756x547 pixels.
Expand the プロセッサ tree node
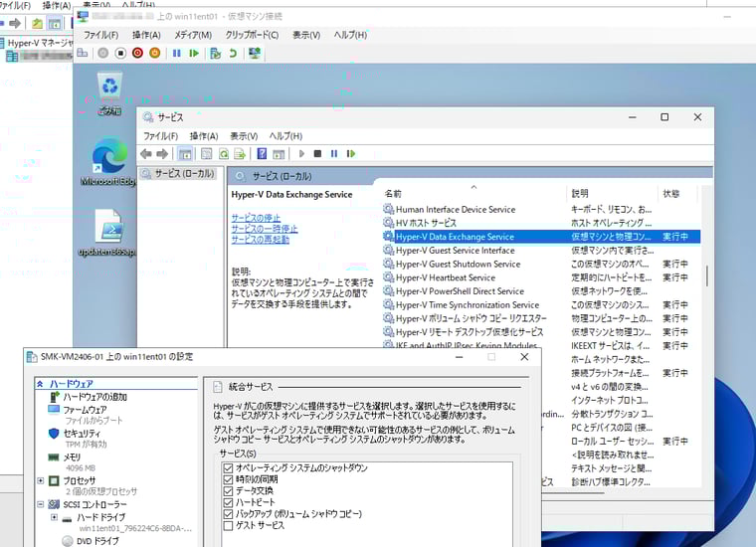[41, 480]
